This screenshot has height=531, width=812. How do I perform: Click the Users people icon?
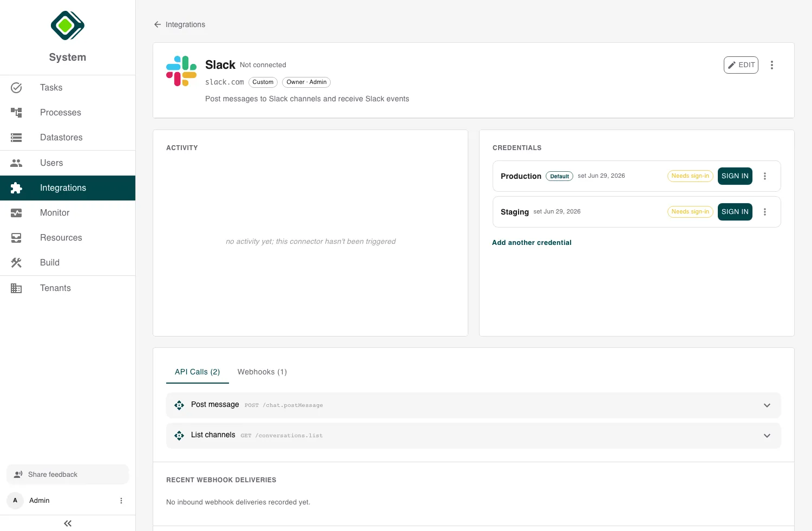(x=16, y=163)
